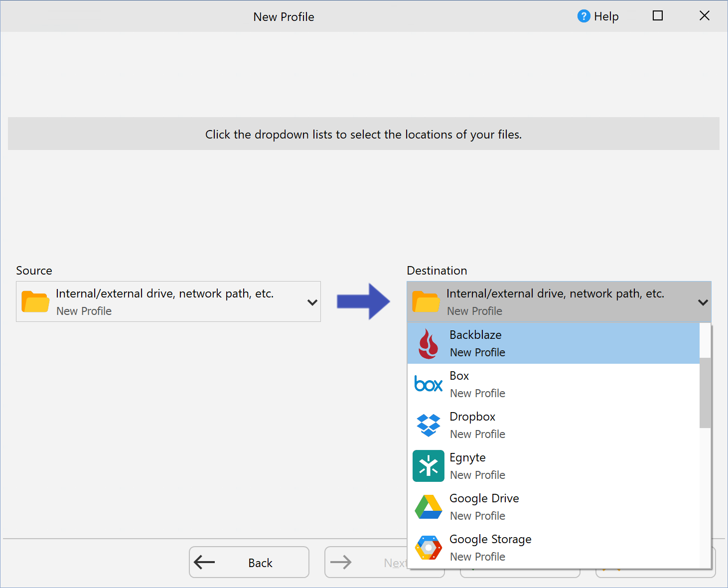The height and width of the screenshot is (588, 728).
Task: Click the Egnyte icon
Action: click(429, 466)
